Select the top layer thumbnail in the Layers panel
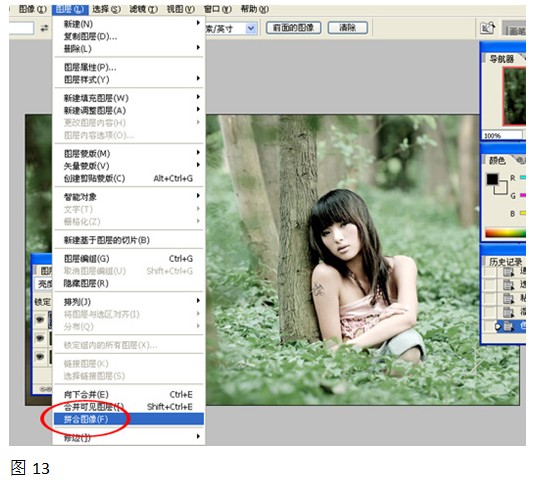The width and height of the screenshot is (534, 480). 50,320
